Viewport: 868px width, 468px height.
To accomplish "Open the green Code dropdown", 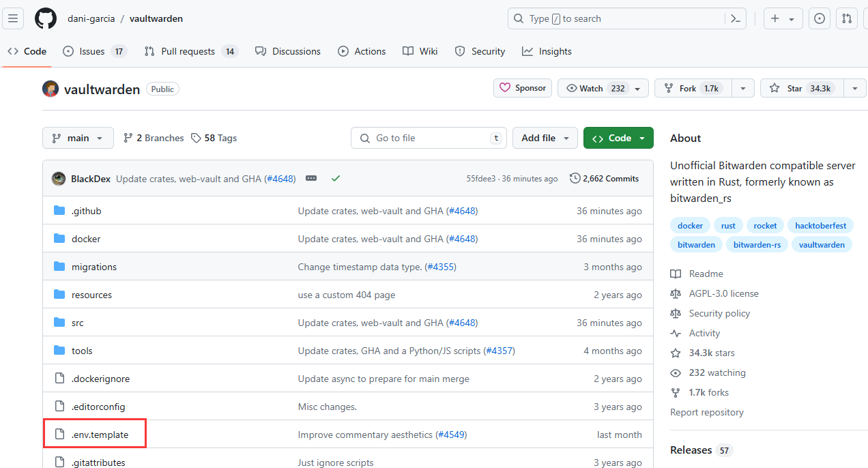I will 618,138.
